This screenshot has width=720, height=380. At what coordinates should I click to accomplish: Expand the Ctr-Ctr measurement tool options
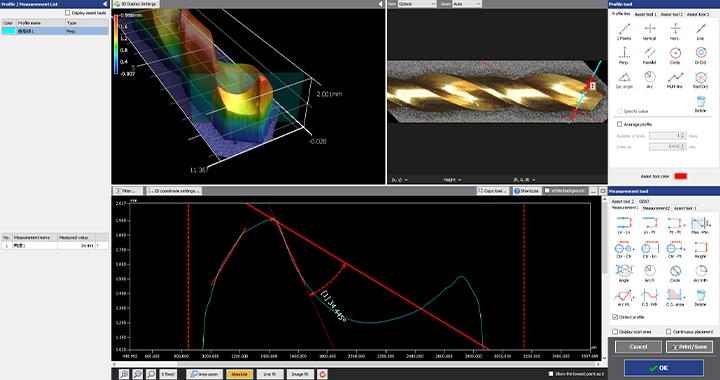click(634, 250)
